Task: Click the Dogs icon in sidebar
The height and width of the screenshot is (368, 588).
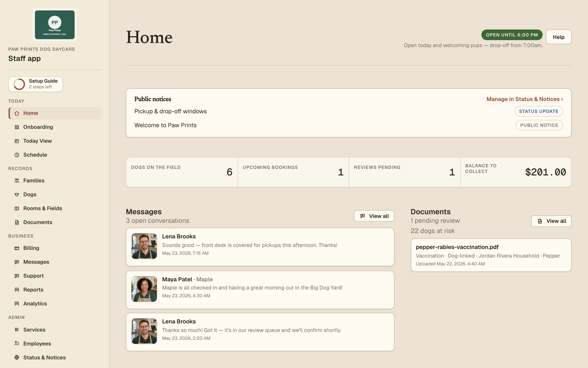Action: tap(17, 195)
